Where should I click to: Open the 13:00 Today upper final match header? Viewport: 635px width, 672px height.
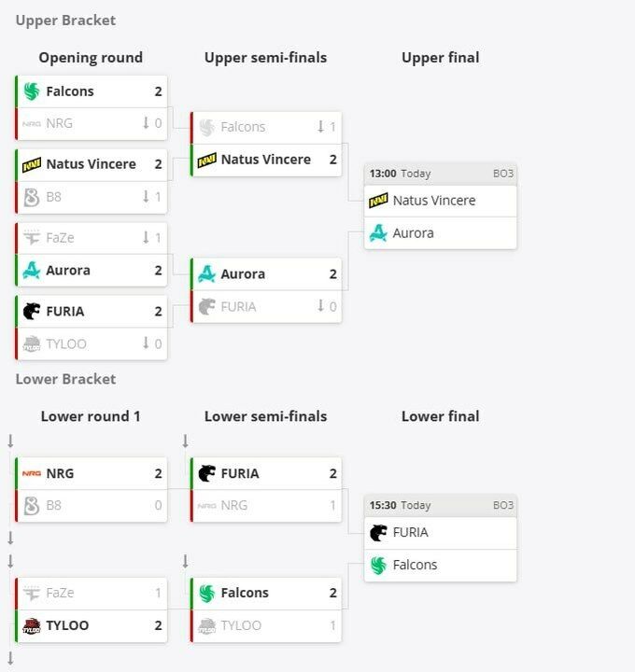(x=441, y=174)
